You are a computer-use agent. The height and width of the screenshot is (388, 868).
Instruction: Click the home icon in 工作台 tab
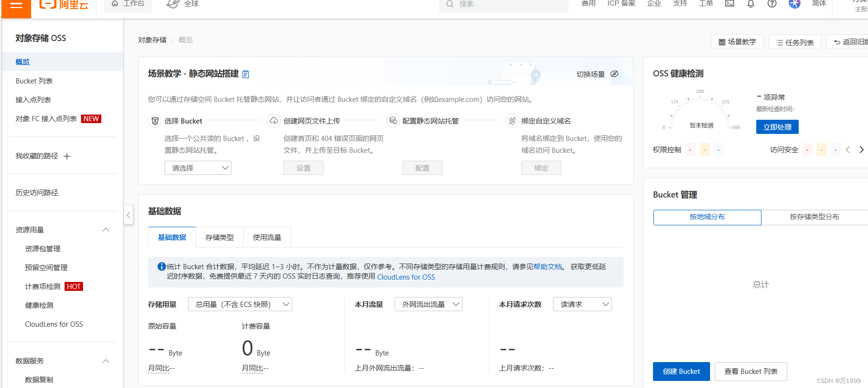tap(115, 3)
